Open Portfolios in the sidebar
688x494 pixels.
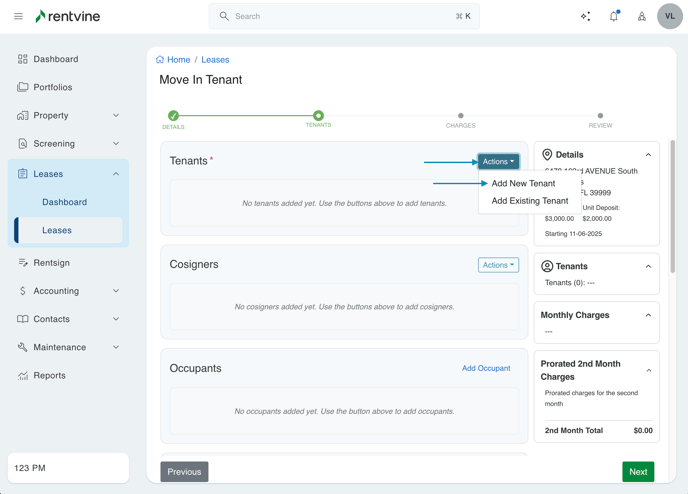click(53, 87)
